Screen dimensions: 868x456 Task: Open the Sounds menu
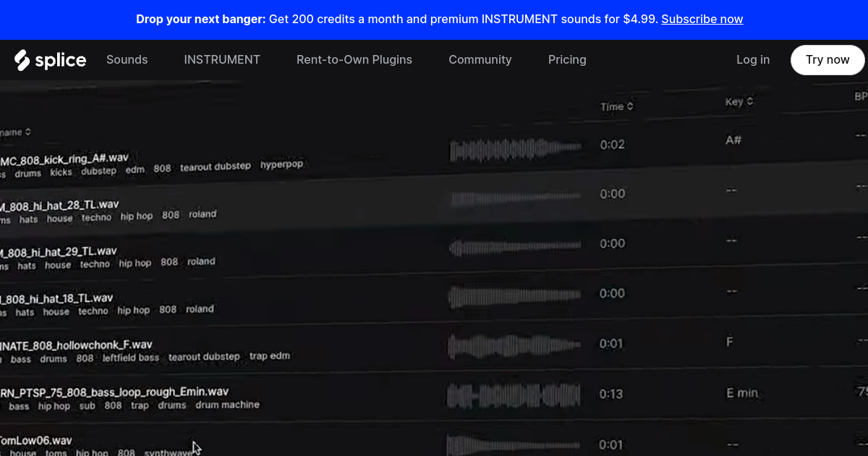point(127,60)
